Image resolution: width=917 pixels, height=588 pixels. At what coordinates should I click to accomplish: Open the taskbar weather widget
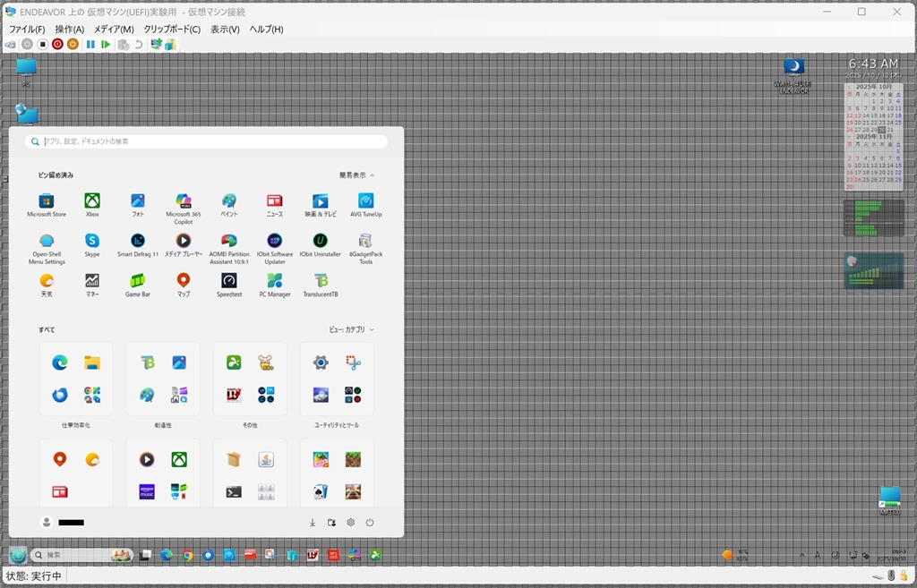pyautogui.click(x=734, y=555)
